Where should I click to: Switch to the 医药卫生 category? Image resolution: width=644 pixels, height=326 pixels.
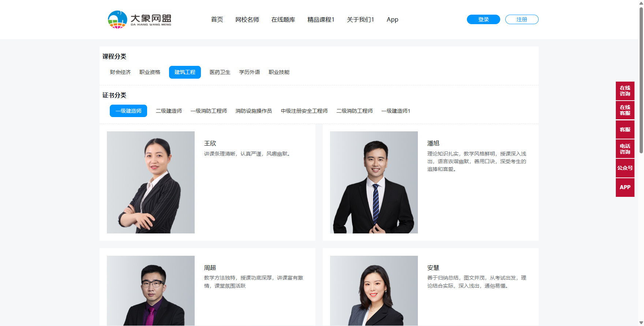tap(220, 72)
